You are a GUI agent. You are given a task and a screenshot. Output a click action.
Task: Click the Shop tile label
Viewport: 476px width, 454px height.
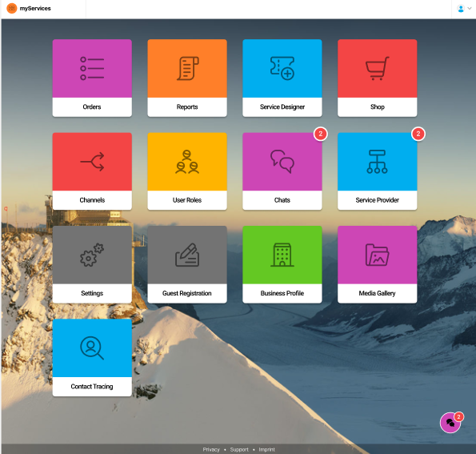pyautogui.click(x=378, y=107)
